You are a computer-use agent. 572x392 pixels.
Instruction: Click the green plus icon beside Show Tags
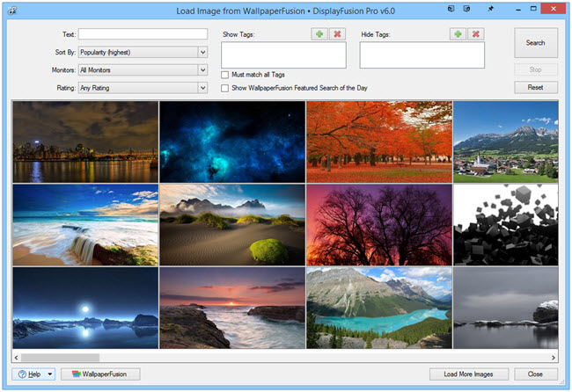[x=319, y=34]
